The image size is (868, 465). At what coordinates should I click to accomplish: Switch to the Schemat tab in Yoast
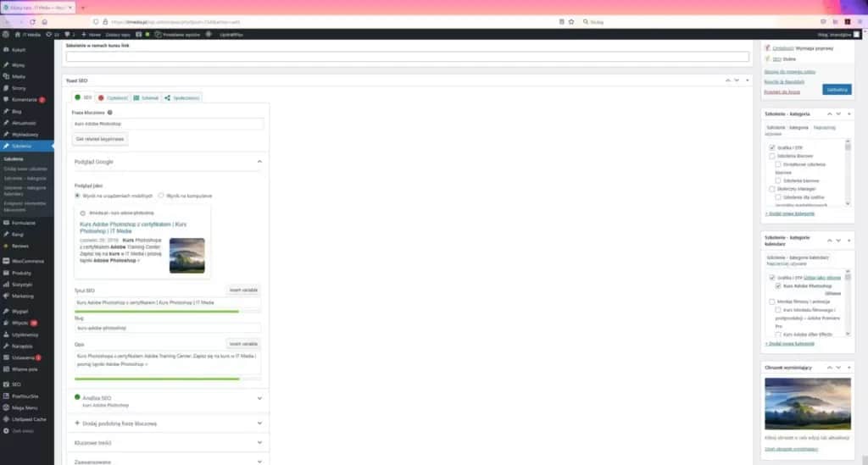(146, 97)
